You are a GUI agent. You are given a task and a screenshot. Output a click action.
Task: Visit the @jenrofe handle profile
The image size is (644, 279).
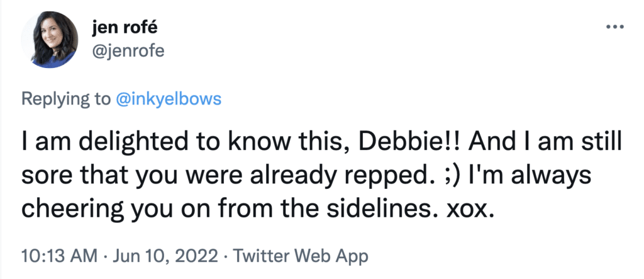tap(128, 52)
